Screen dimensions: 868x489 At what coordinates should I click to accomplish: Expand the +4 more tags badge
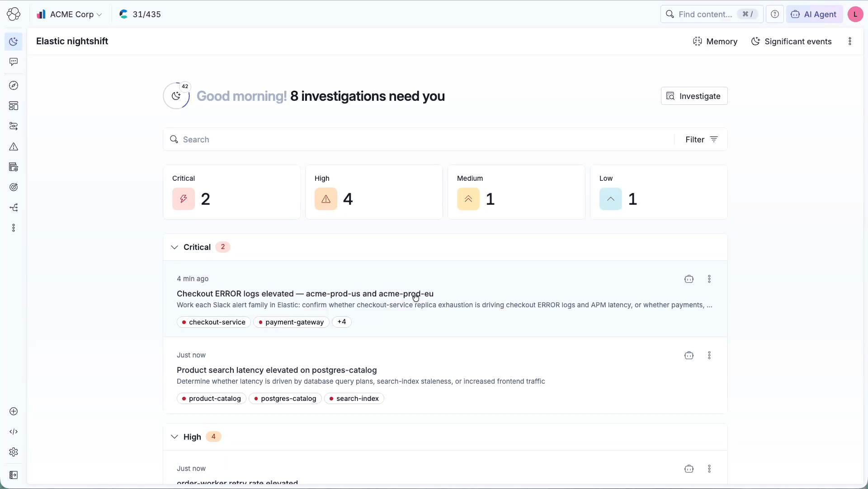click(x=342, y=322)
